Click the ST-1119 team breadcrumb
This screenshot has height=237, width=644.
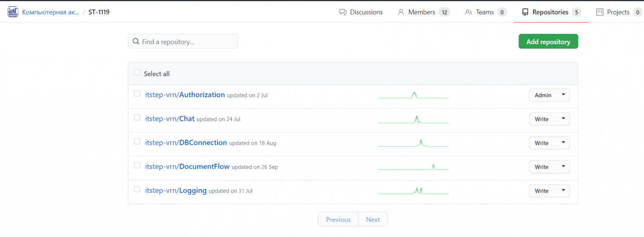[x=99, y=12]
